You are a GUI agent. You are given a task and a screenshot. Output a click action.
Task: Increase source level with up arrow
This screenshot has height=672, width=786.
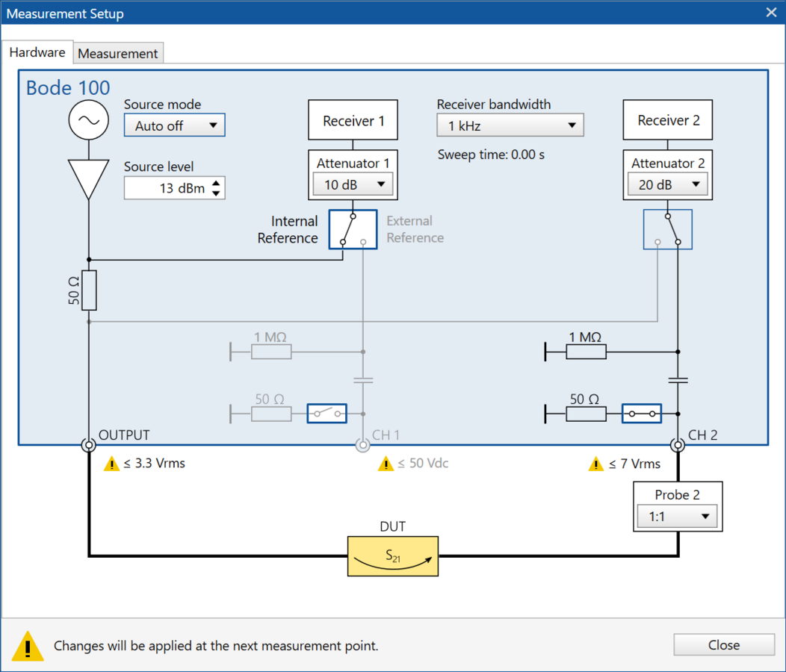(x=216, y=184)
